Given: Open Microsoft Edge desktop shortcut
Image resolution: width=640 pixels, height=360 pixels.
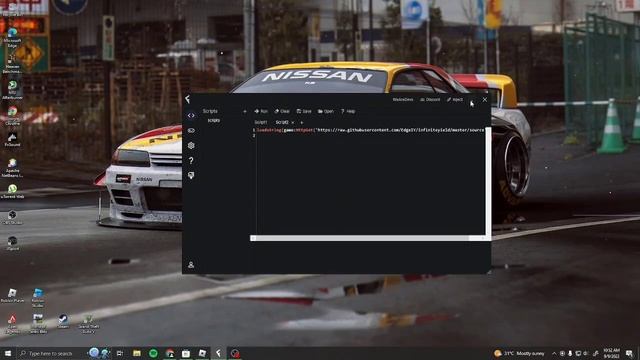Looking at the screenshot, I should click(x=12, y=38).
